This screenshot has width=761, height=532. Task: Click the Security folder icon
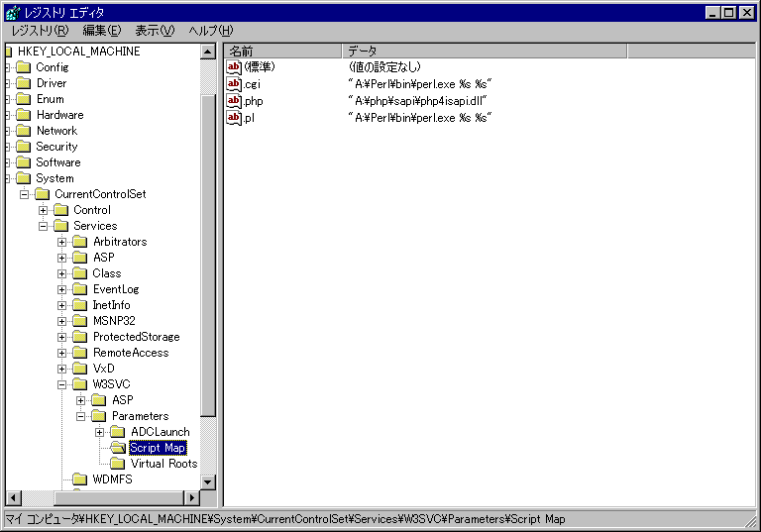(24, 147)
